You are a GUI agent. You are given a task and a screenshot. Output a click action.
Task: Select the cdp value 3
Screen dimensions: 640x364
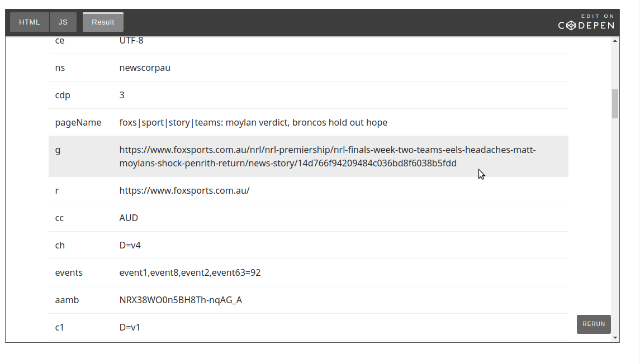pyautogui.click(x=122, y=95)
